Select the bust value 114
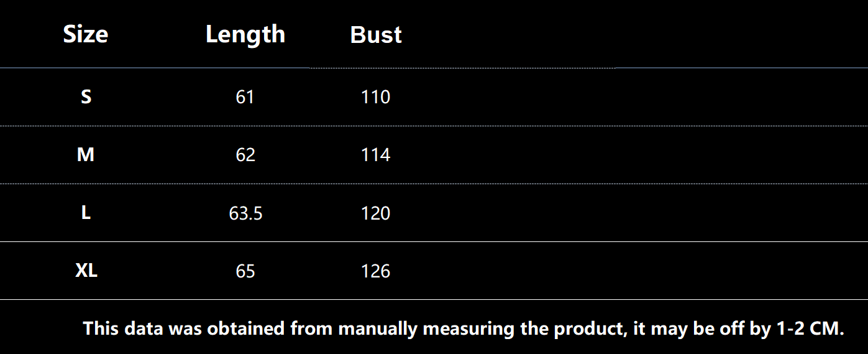This screenshot has height=354, width=868. coord(375,155)
